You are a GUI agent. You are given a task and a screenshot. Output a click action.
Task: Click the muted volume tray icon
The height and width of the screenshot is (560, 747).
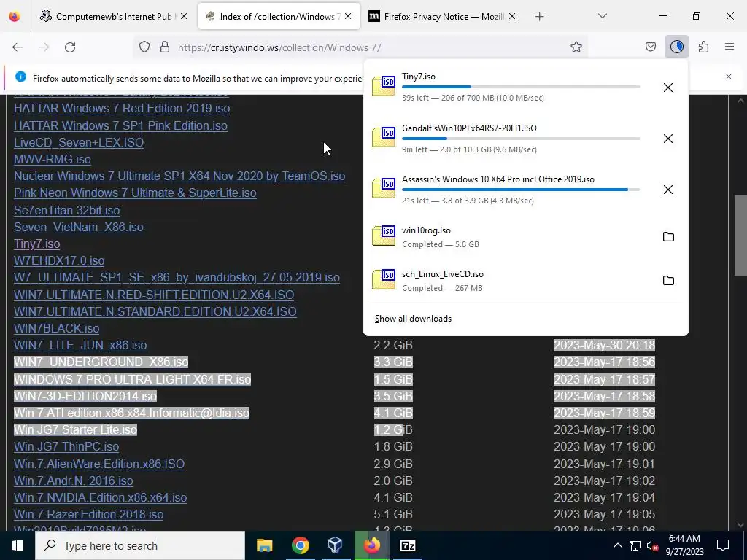(653, 545)
